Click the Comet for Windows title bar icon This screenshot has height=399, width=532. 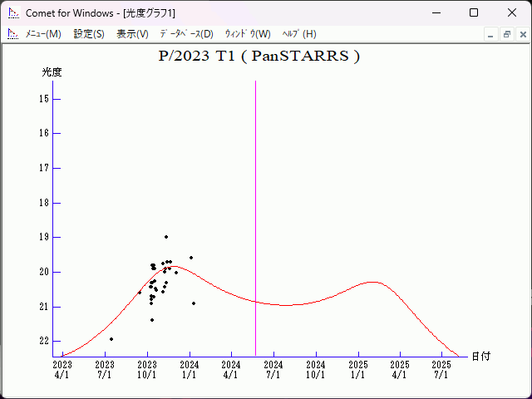pyautogui.click(x=13, y=13)
